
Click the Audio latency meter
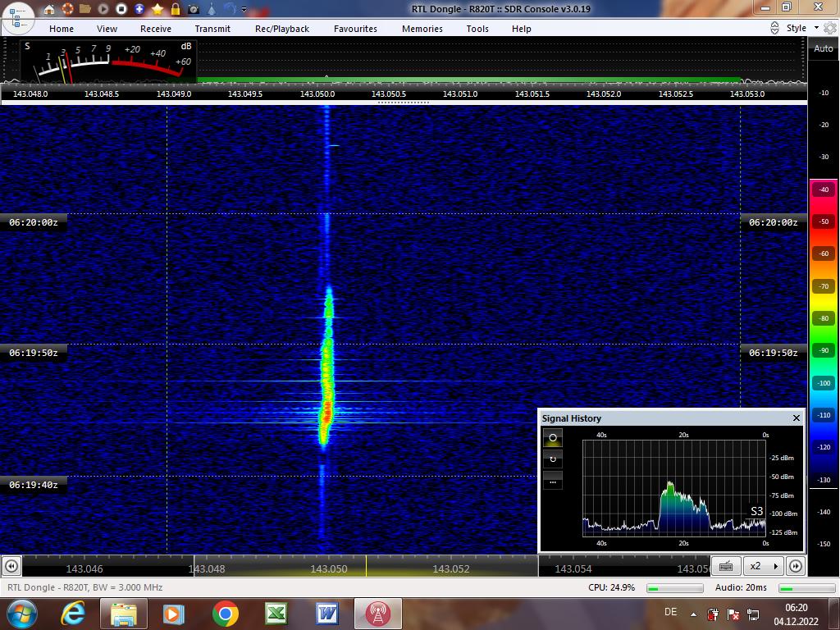[x=808, y=588]
